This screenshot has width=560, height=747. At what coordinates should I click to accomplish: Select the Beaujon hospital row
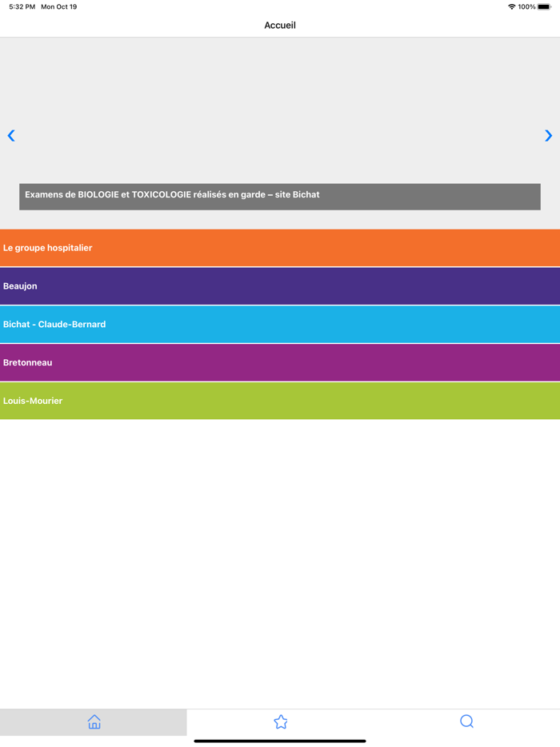280,286
